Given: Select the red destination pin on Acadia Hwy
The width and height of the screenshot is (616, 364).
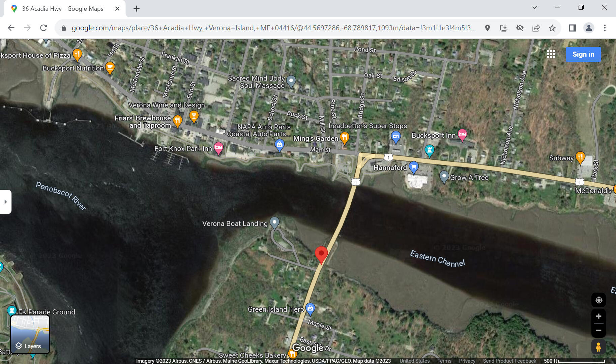Looking at the screenshot, I should (321, 254).
